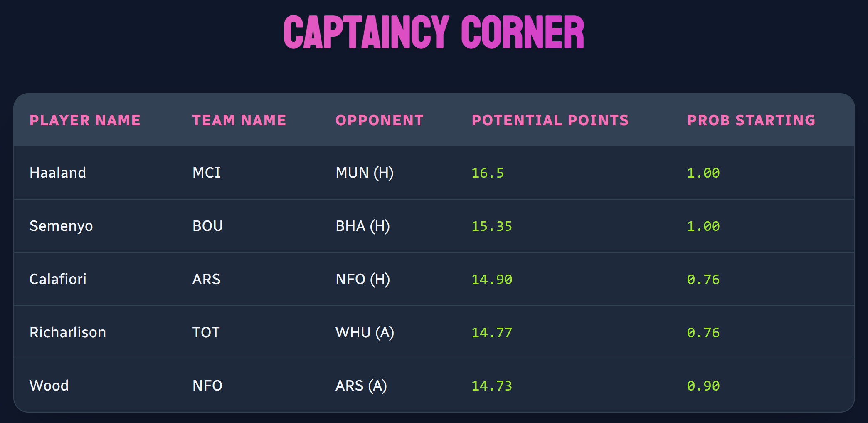868x423 pixels.
Task: Click Wood's 0.90 start probability
Action: point(703,386)
